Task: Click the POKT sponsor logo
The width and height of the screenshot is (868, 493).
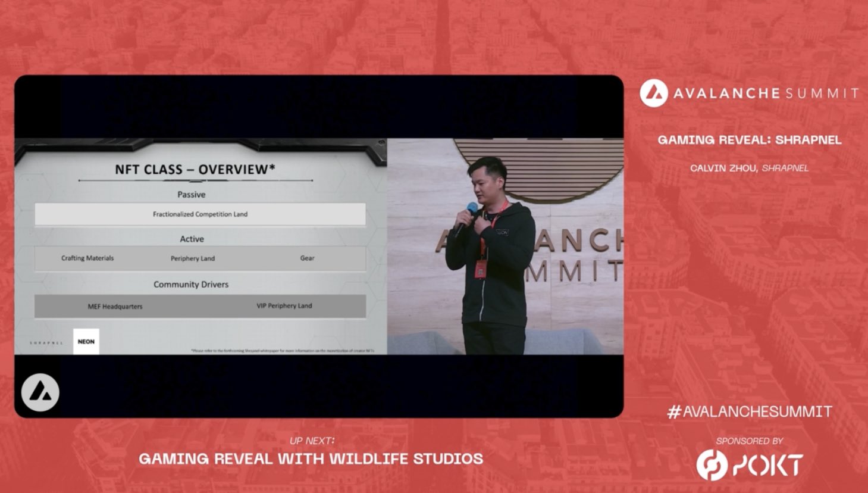Action: pos(750,465)
